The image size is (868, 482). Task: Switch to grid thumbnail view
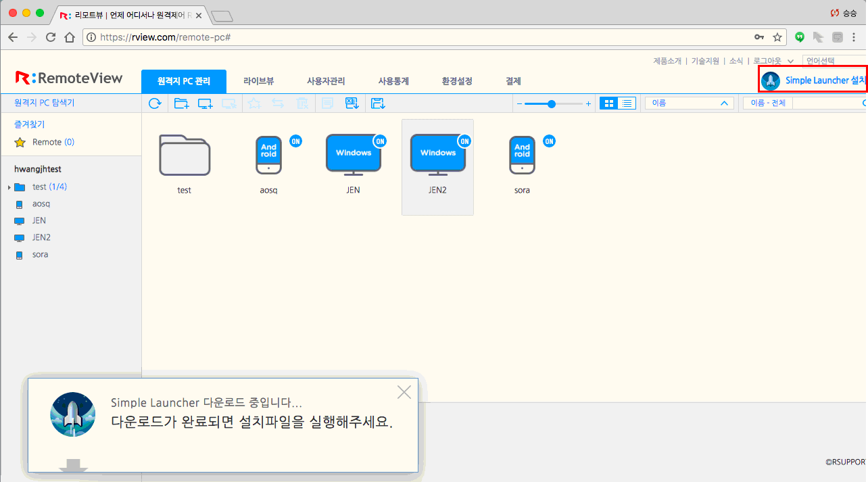click(609, 103)
